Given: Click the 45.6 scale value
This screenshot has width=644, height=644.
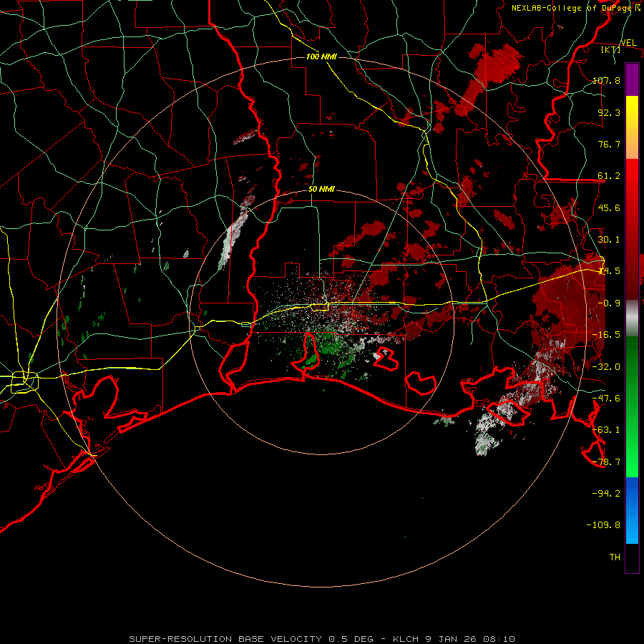Looking at the screenshot, I should point(609,208).
